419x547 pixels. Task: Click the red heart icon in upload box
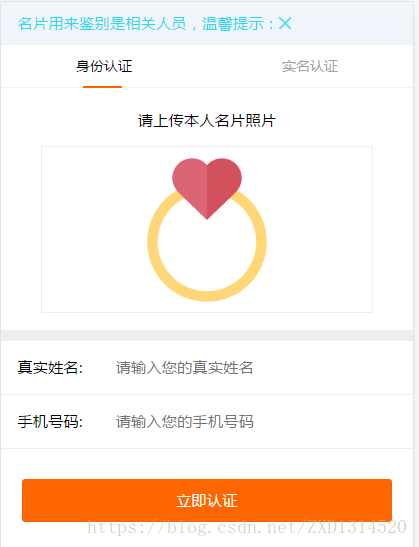pos(207,188)
